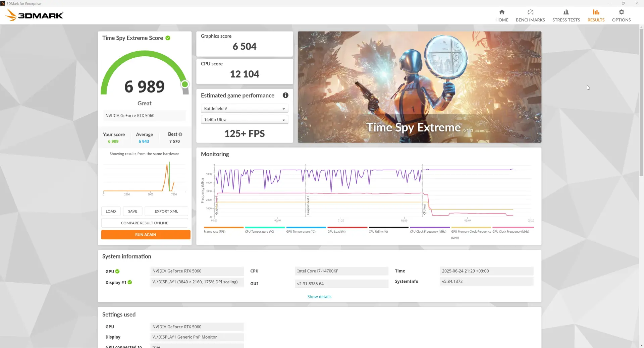Click the Your score value 6 989
Screen dimensions: 644x348
pos(113,141)
